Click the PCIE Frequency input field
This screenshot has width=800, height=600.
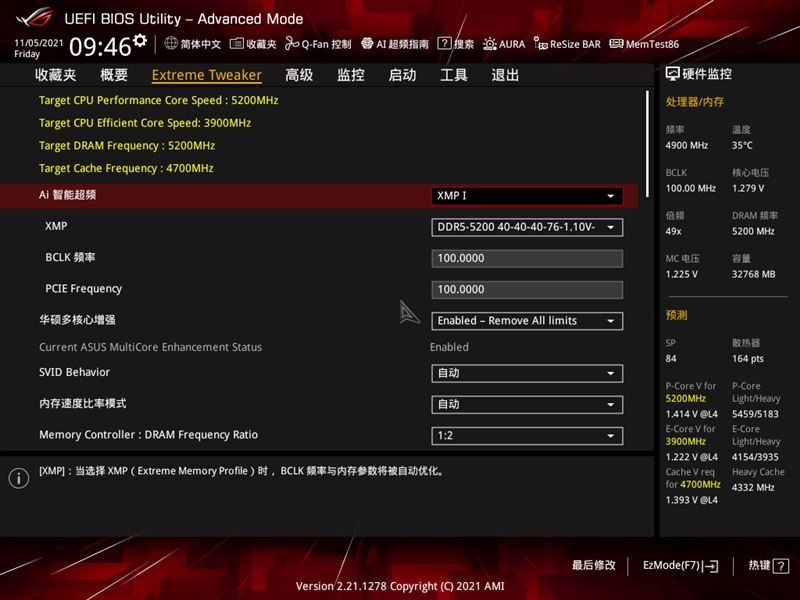coord(527,290)
